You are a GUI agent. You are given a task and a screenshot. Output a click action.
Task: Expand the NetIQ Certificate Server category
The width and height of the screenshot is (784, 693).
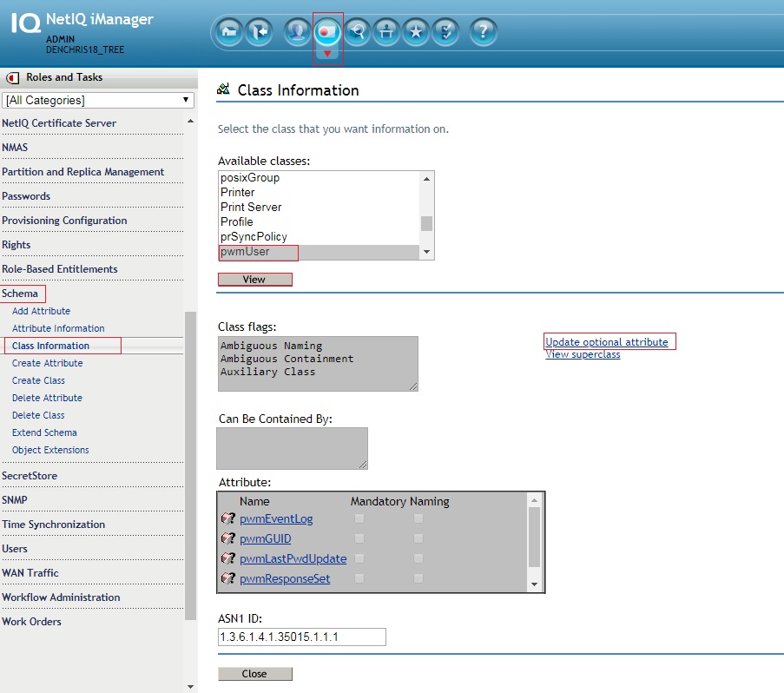(59, 123)
